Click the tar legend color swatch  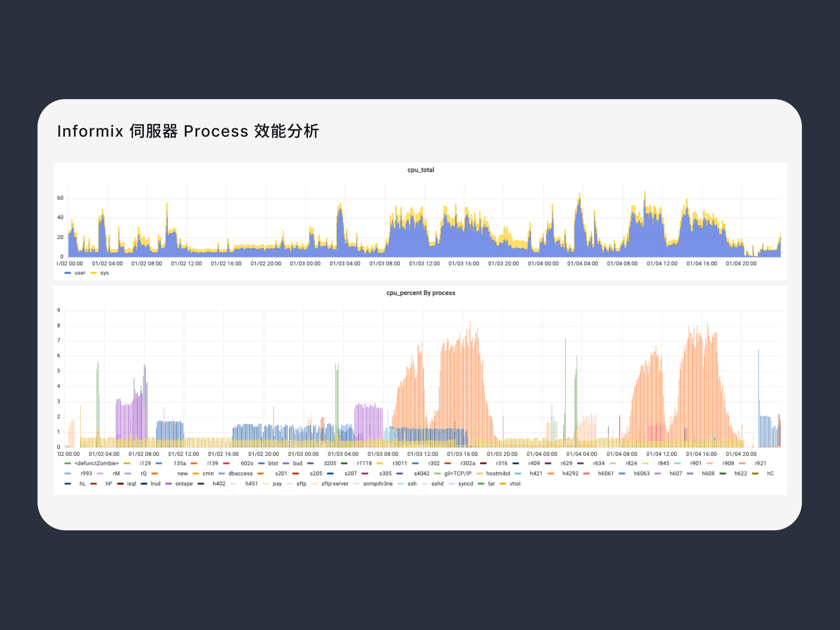point(481,484)
